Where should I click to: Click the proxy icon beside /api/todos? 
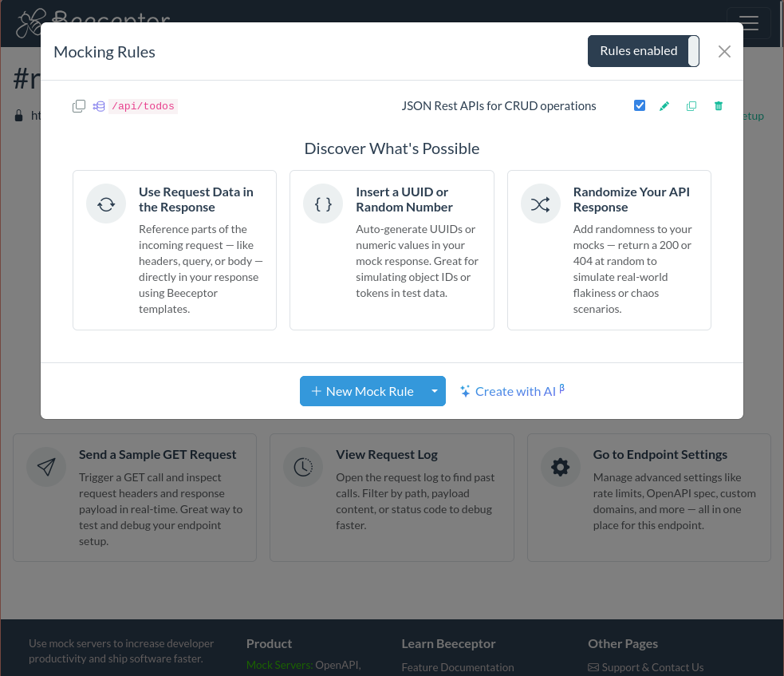click(98, 105)
